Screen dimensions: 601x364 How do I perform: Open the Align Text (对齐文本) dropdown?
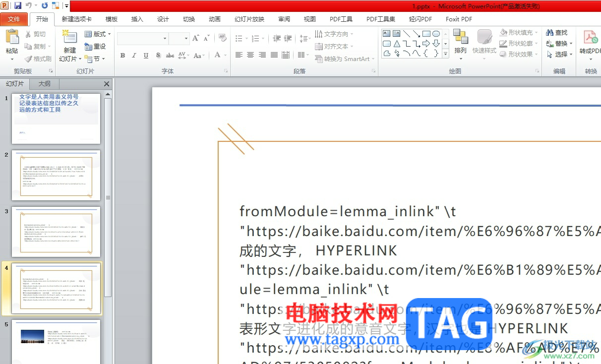[x=334, y=46]
